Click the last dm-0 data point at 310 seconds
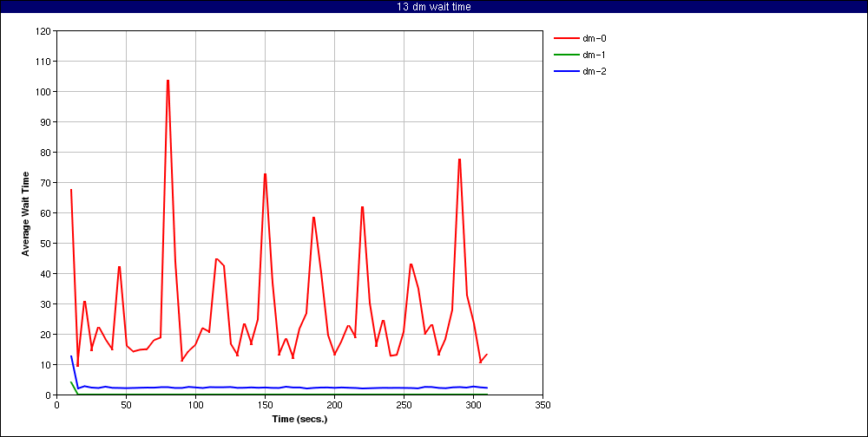Image resolution: width=868 pixels, height=437 pixels. click(487, 354)
